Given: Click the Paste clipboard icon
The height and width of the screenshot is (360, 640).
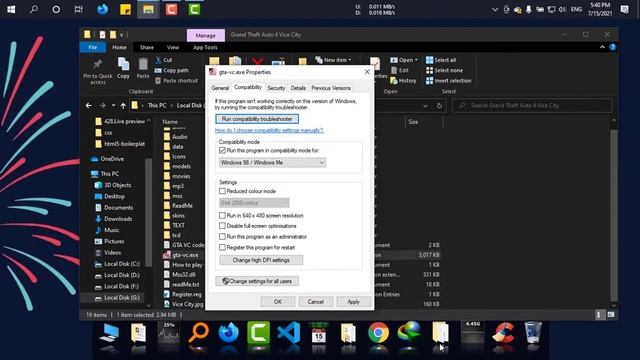Looking at the screenshot, I should click(143, 64).
